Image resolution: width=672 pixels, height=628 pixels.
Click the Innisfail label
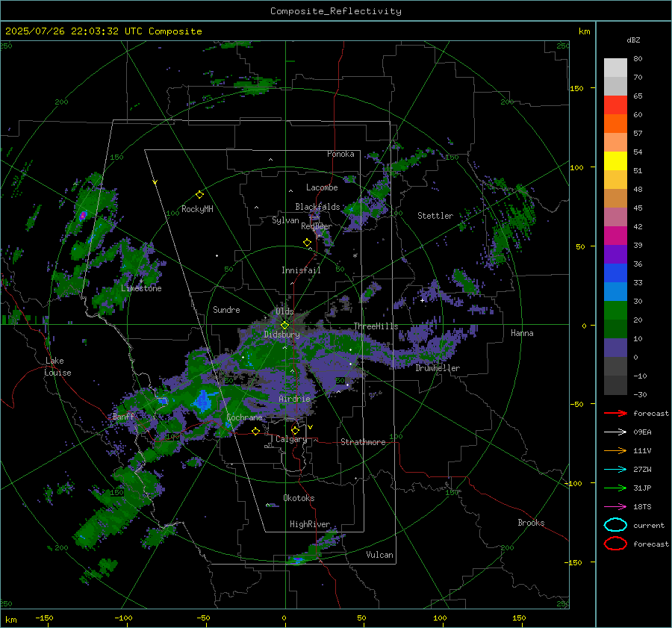pyautogui.click(x=301, y=270)
